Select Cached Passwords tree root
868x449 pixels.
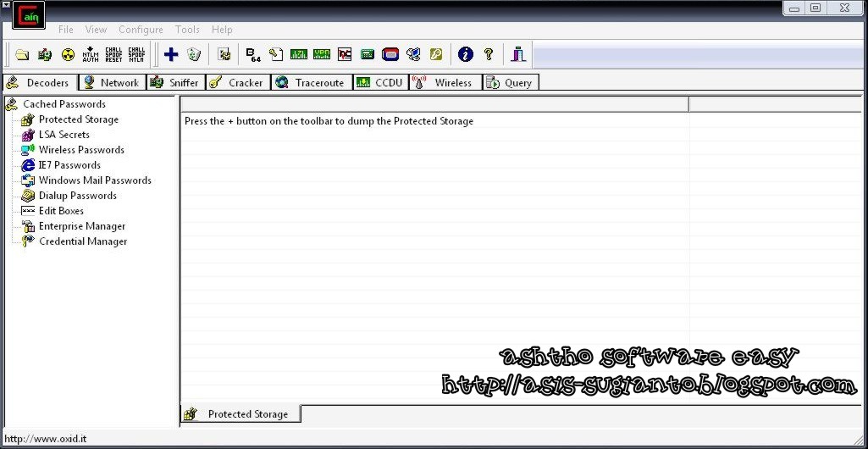pos(64,104)
